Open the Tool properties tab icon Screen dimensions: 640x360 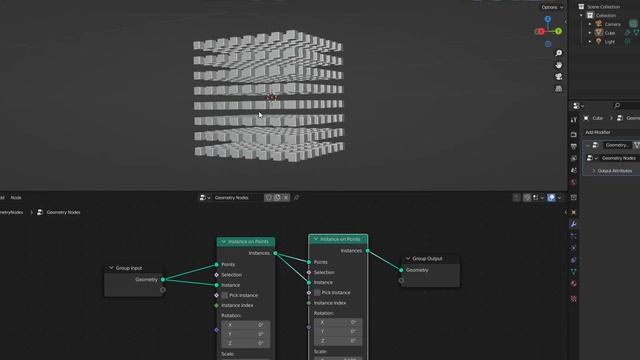coord(573,120)
